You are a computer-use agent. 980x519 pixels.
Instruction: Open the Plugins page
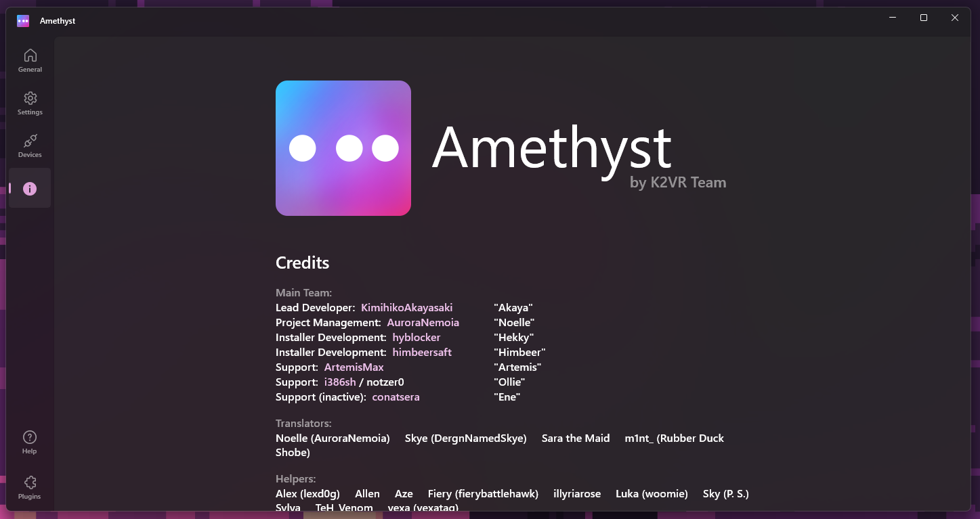click(x=30, y=487)
